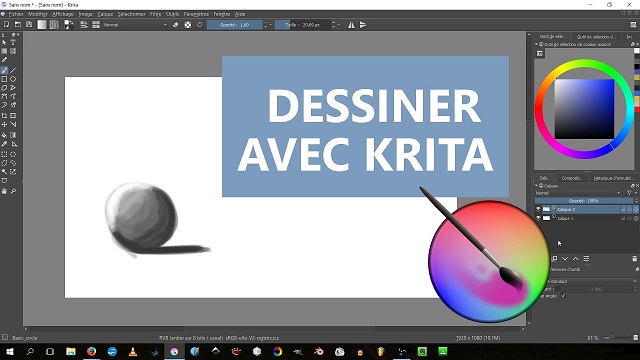Screen dimensions: 640x360
Task: Select the Fill bucket tool
Action: [4, 135]
